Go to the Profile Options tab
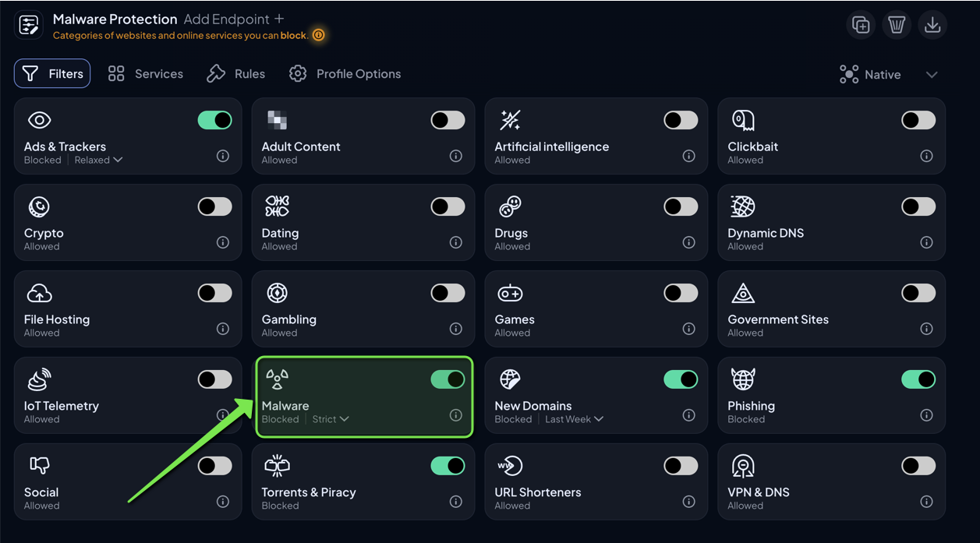The width and height of the screenshot is (980, 543). (x=345, y=74)
